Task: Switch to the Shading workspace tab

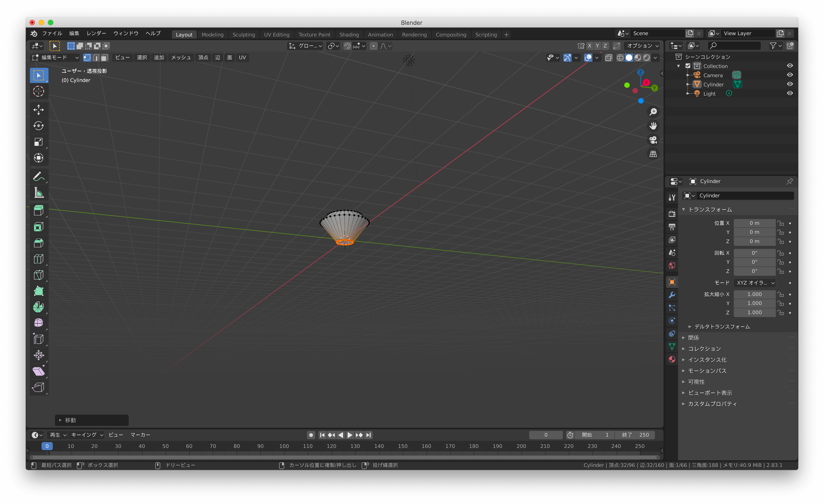Action: [349, 34]
